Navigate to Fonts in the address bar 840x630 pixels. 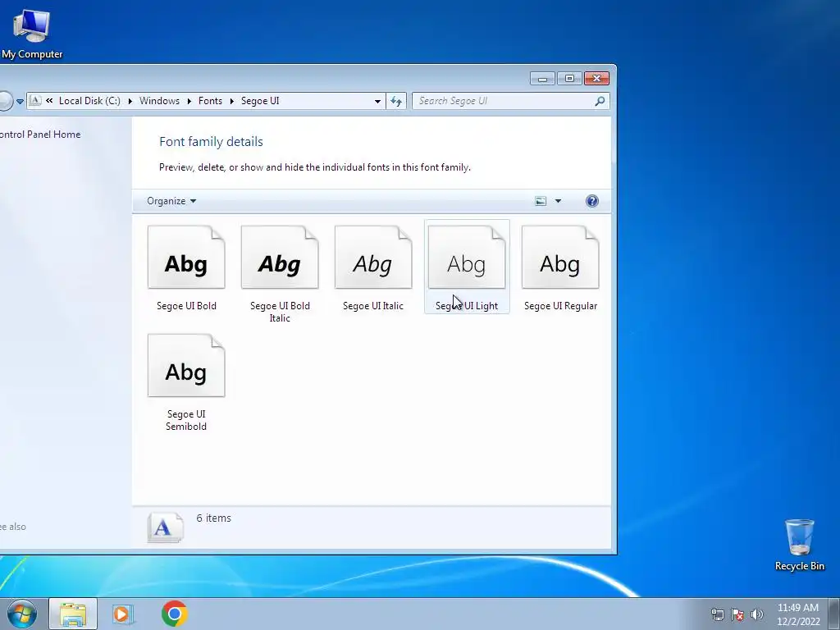pyautogui.click(x=210, y=101)
